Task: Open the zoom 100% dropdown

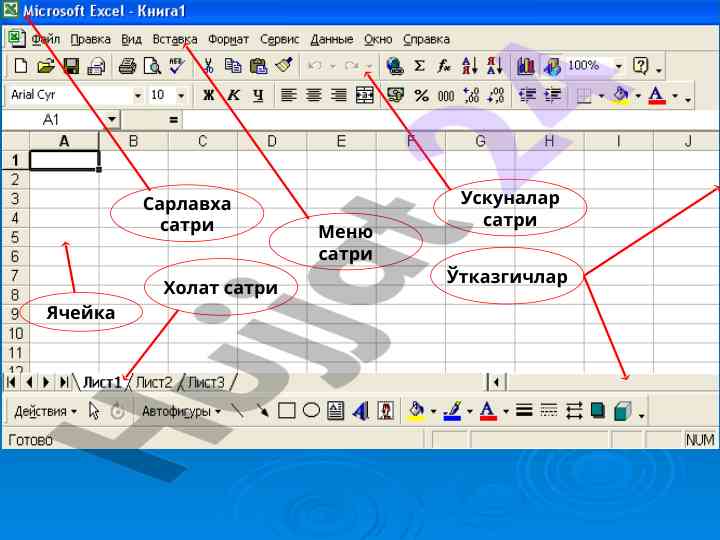Action: [x=619, y=66]
